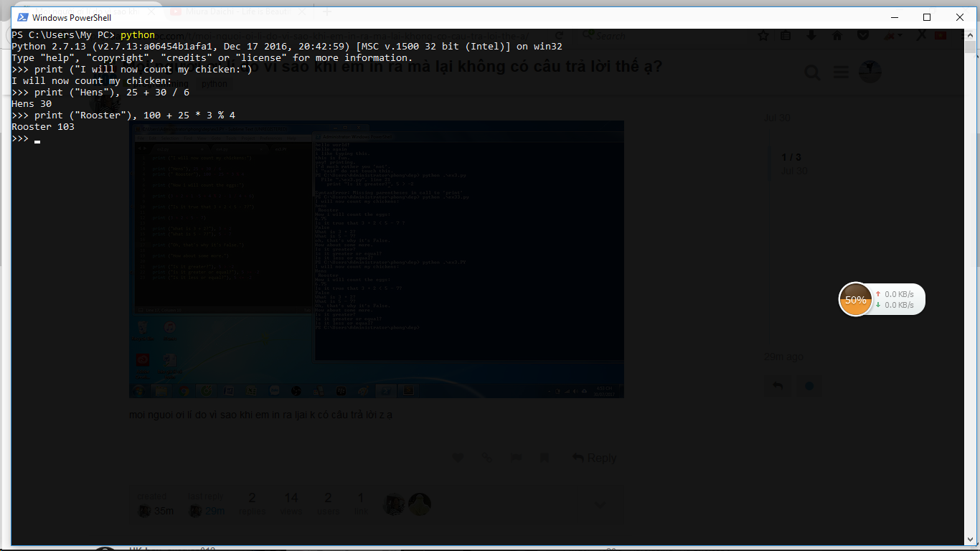Click the scrollbar down arrow in PowerShell
Image resolution: width=980 pixels, height=551 pixels.
[x=970, y=540]
